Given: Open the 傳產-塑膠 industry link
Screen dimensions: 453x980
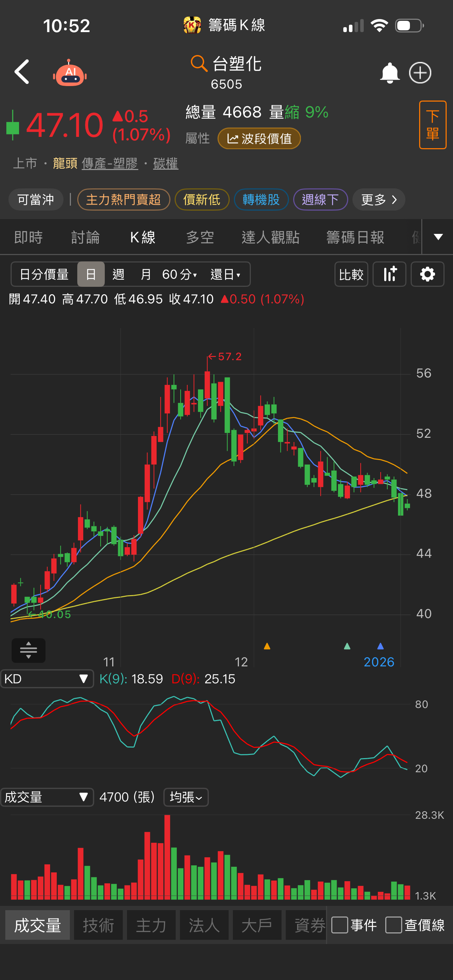Looking at the screenshot, I should click(110, 163).
